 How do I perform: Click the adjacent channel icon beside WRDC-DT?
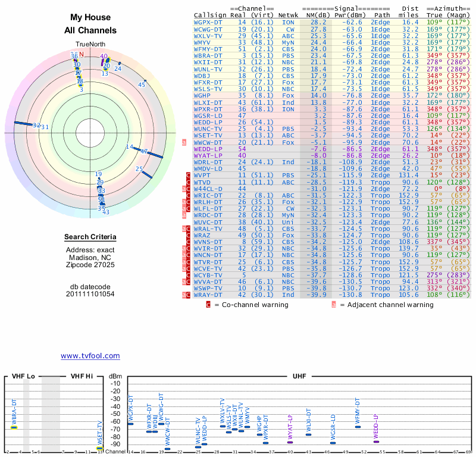point(184,215)
